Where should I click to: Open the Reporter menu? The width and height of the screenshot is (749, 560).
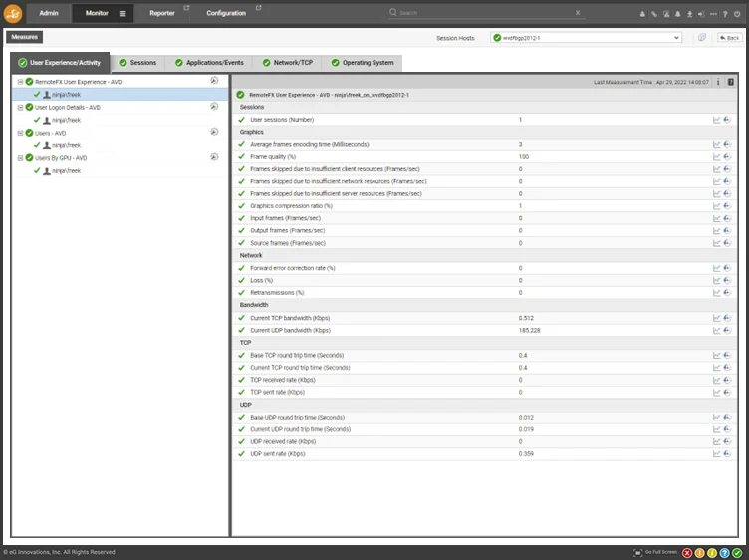162,13
